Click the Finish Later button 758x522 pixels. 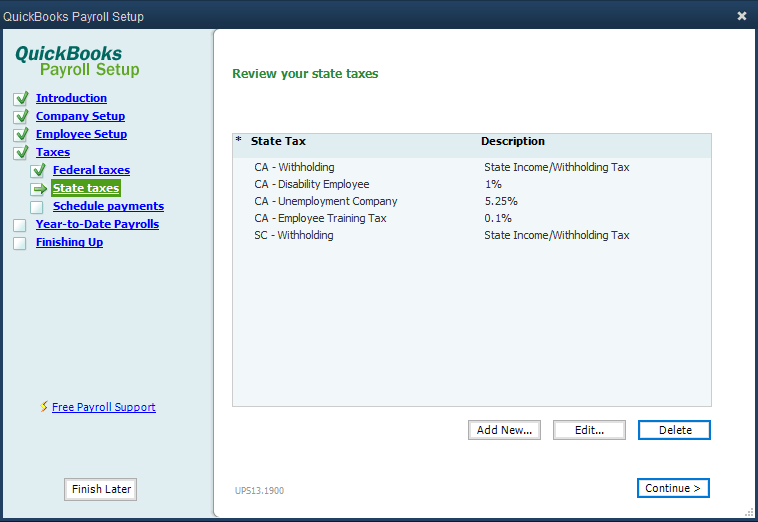[101, 489]
